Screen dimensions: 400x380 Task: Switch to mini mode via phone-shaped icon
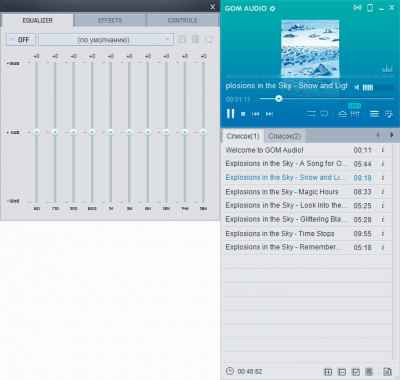coord(370,8)
